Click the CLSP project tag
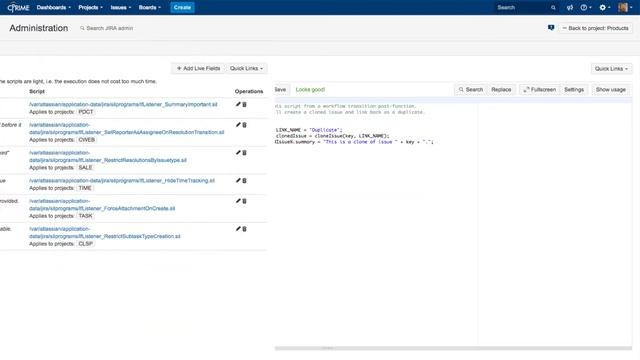640x360 pixels. pyautogui.click(x=86, y=243)
